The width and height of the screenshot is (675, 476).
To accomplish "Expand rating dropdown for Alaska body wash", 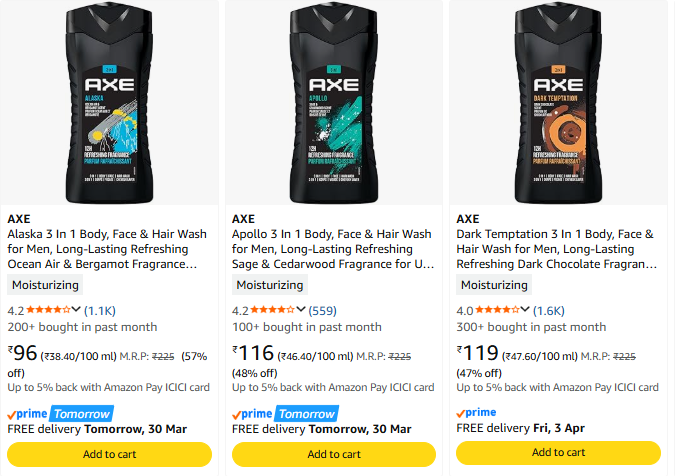I will tap(77, 310).
